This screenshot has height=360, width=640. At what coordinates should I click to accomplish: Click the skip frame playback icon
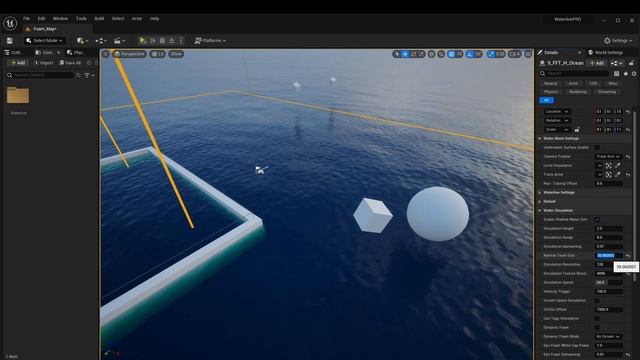click(x=153, y=40)
